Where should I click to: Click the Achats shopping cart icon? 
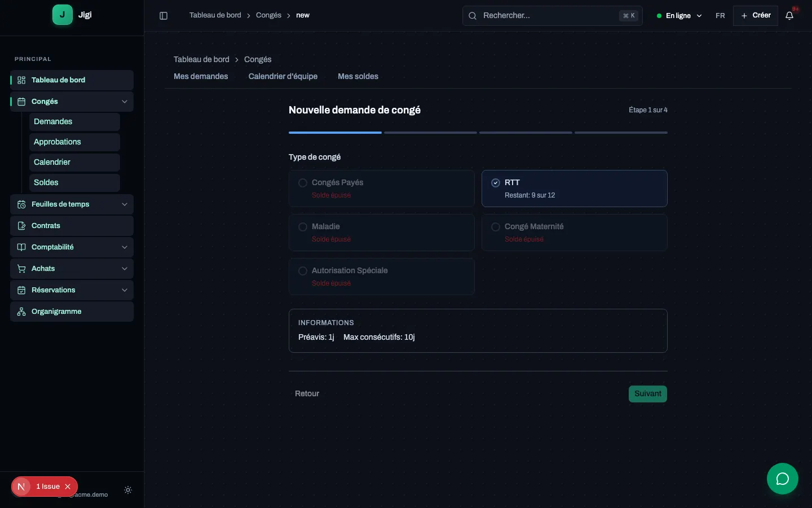click(21, 269)
